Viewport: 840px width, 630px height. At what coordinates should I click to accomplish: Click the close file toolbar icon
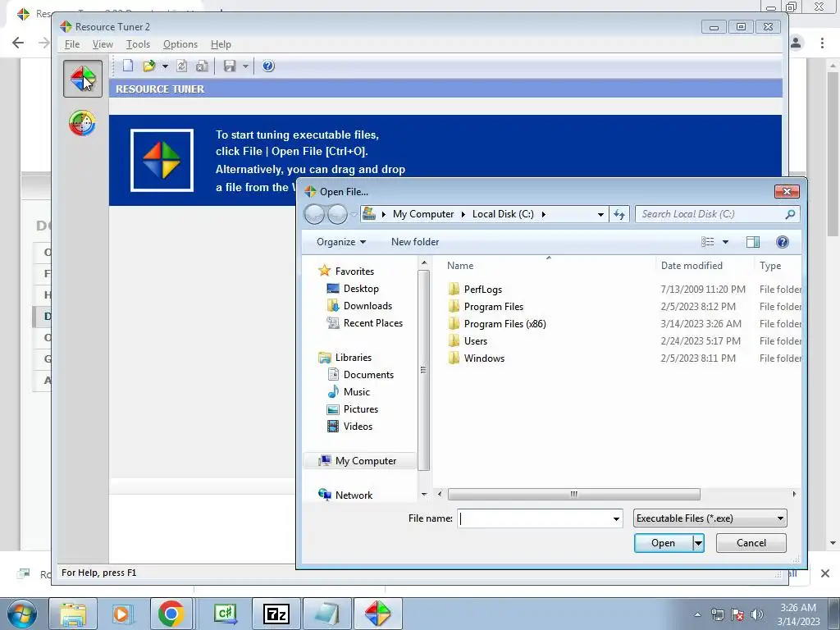point(202,66)
